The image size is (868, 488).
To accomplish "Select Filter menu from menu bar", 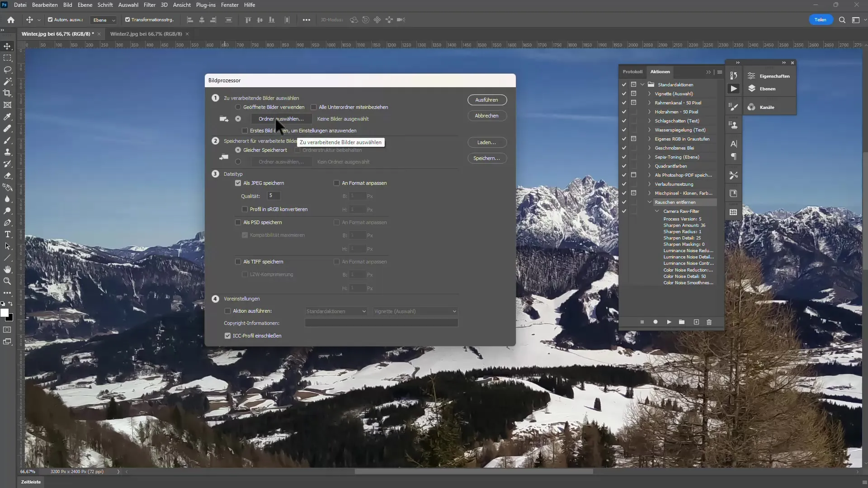I will pyautogui.click(x=150, y=5).
